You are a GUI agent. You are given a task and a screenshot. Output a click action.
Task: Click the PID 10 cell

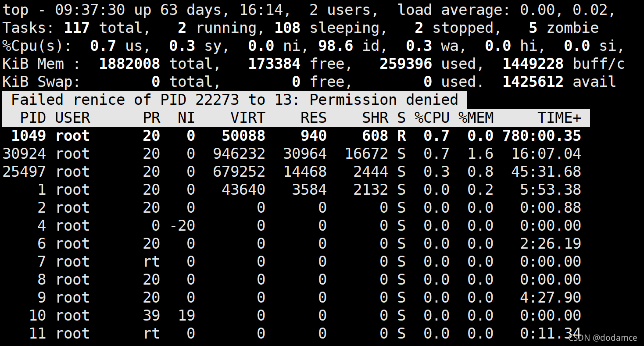tap(37, 316)
